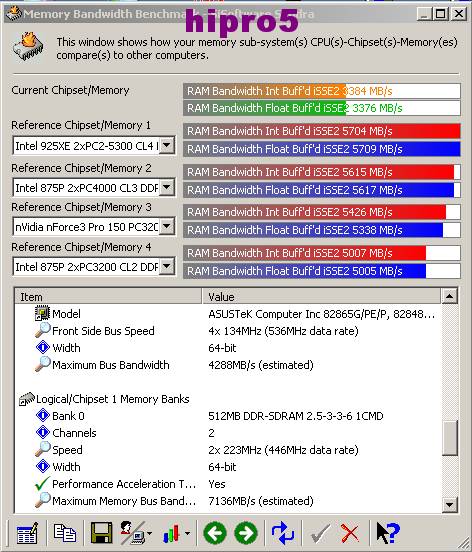
Task: Confirm with the grey check mark button
Action: pos(320,533)
